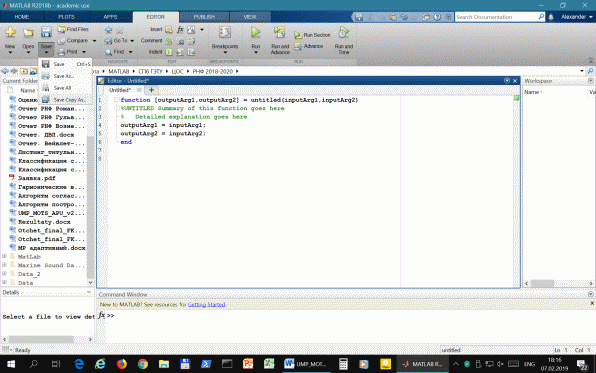Expand the Breakpoints dropdown arrow
The width and height of the screenshot is (596, 373).
click(x=225, y=52)
